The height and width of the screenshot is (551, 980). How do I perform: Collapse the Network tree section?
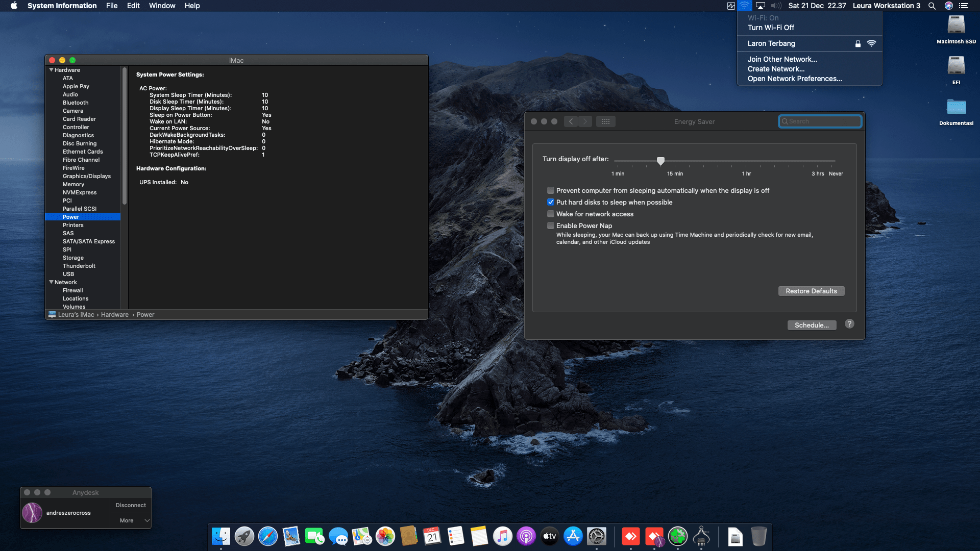(51, 282)
